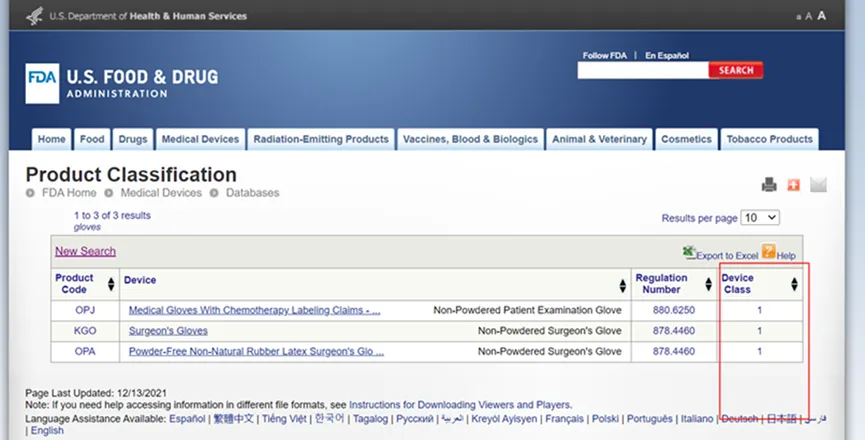Click 878.4460 in the OPA row
The height and width of the screenshot is (440, 865).
click(x=674, y=351)
